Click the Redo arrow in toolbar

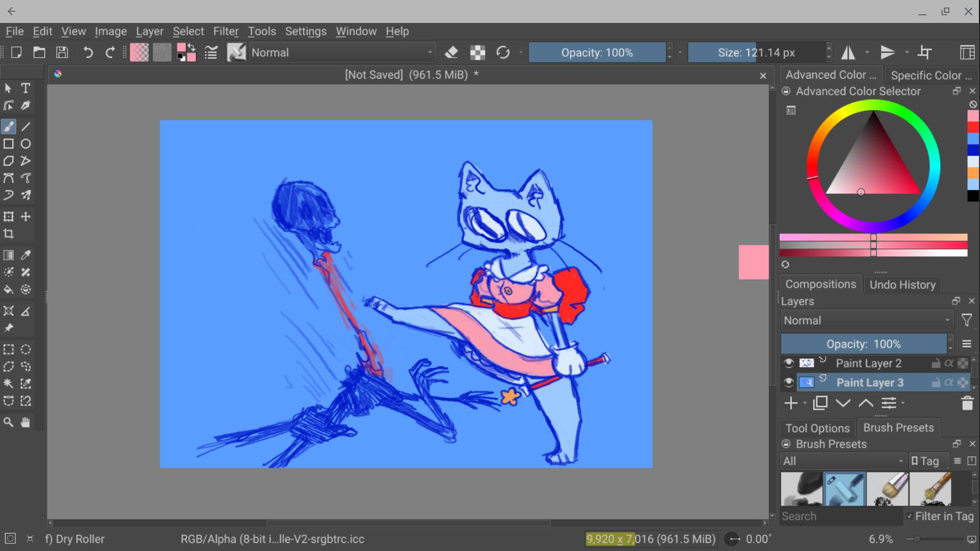[110, 53]
